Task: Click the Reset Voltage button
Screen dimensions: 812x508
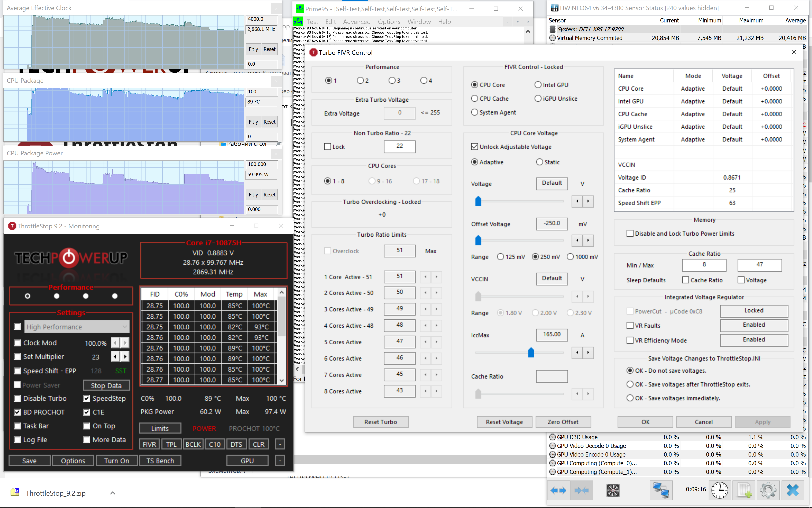Action: pos(504,422)
